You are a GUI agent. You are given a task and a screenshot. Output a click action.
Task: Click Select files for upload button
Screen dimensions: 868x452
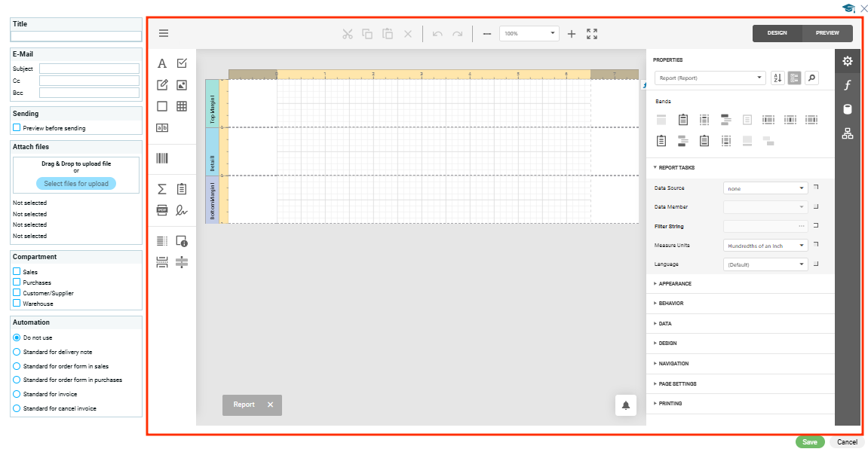pyautogui.click(x=76, y=184)
